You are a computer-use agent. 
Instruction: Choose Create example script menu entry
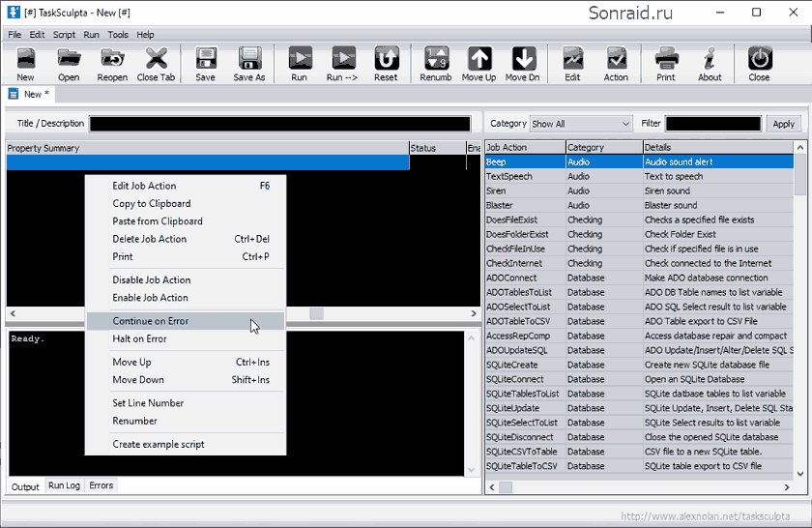186,444
